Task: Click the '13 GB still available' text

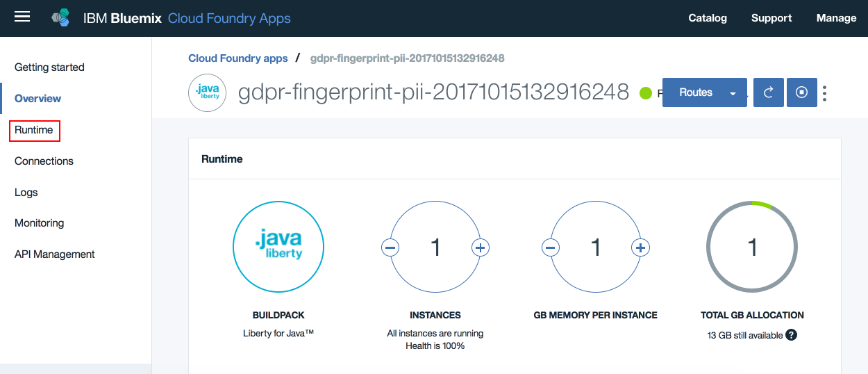Action: [x=745, y=335]
